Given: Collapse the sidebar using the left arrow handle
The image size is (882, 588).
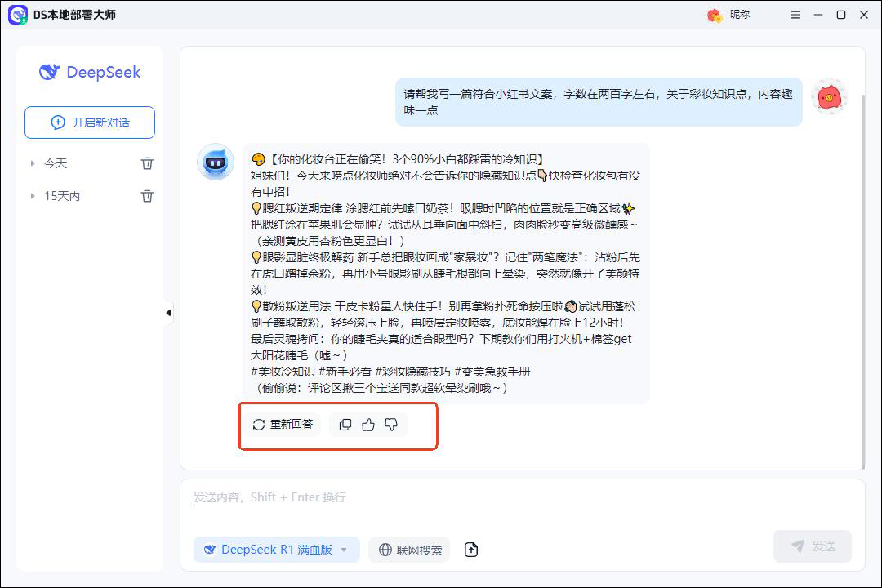Looking at the screenshot, I should point(168,313).
